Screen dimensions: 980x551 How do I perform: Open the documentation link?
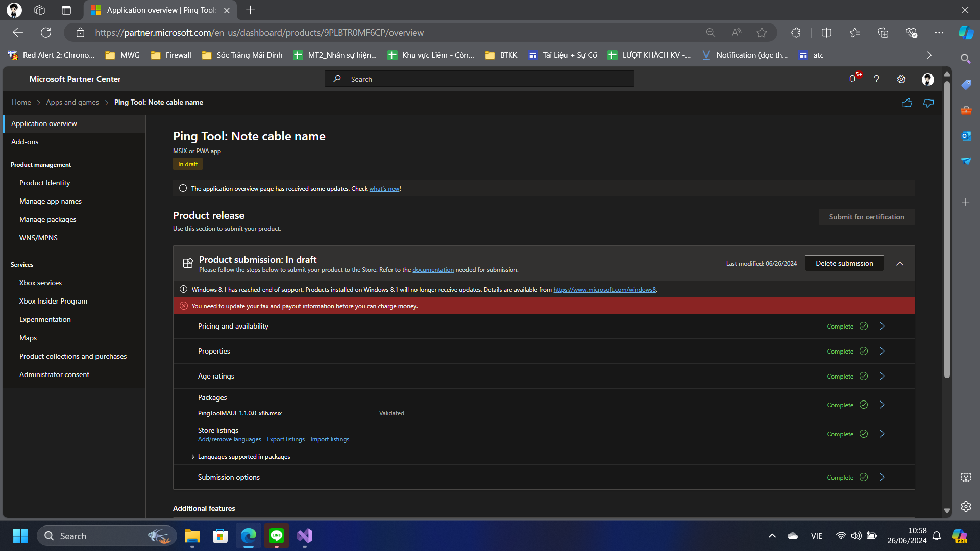pyautogui.click(x=433, y=270)
